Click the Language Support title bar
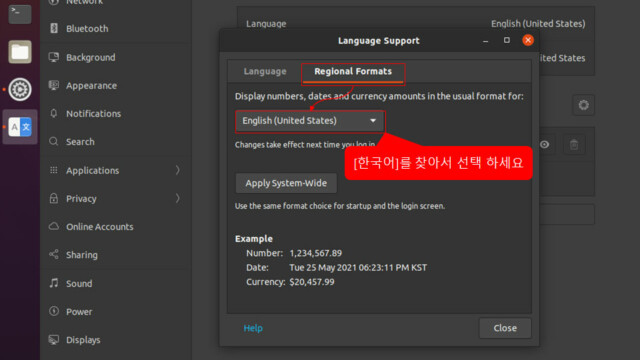This screenshot has height=360, width=640. tap(379, 40)
